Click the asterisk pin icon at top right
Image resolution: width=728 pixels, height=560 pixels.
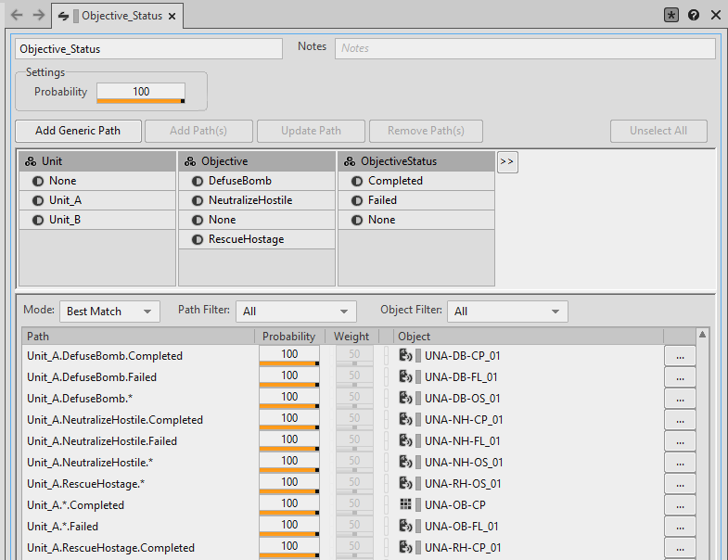click(x=671, y=16)
